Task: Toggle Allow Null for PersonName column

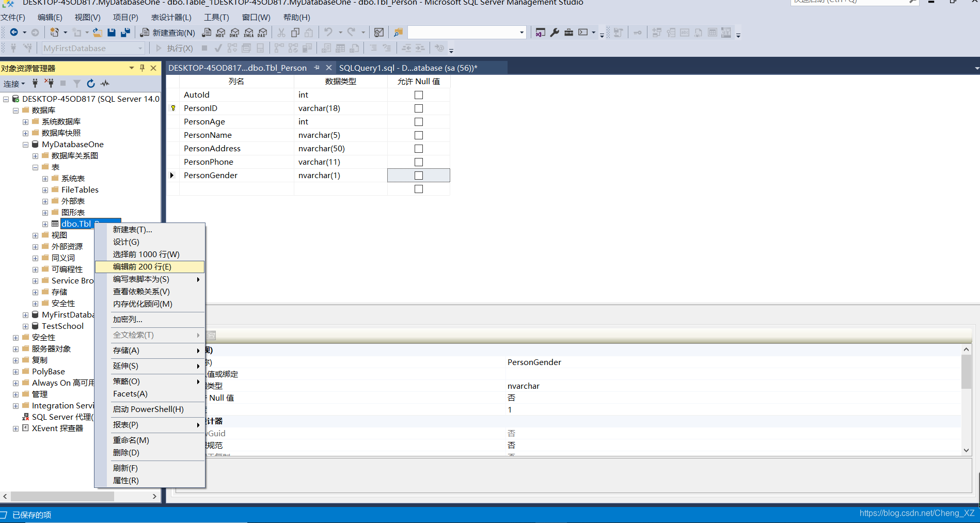Action: pyautogui.click(x=419, y=135)
